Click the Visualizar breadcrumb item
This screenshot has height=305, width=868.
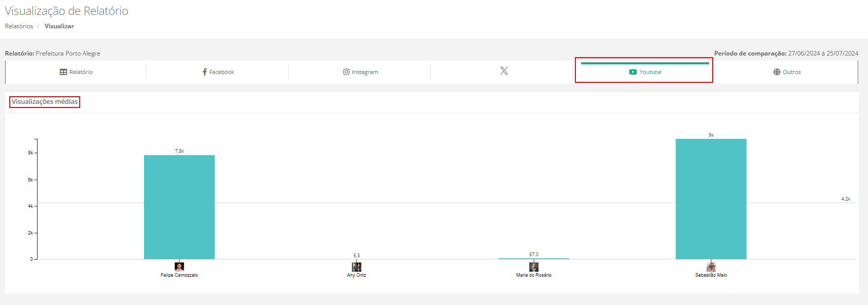pyautogui.click(x=59, y=26)
